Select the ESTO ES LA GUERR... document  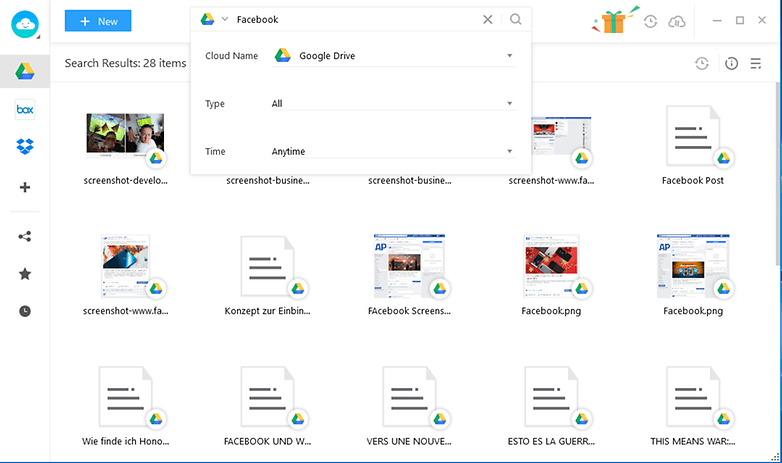(551, 397)
